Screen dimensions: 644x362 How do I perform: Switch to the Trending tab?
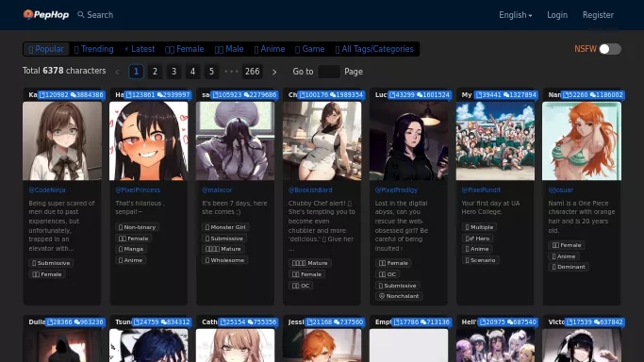93,49
